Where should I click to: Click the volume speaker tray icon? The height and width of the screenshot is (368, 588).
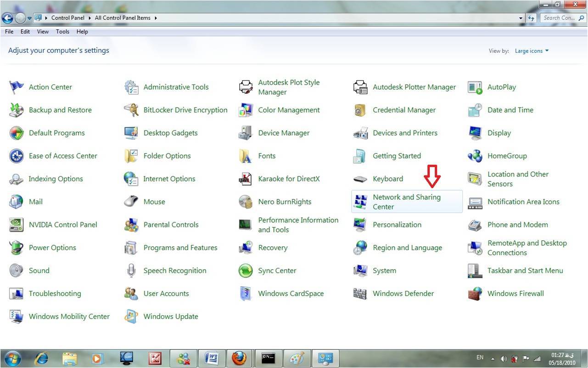(504, 359)
